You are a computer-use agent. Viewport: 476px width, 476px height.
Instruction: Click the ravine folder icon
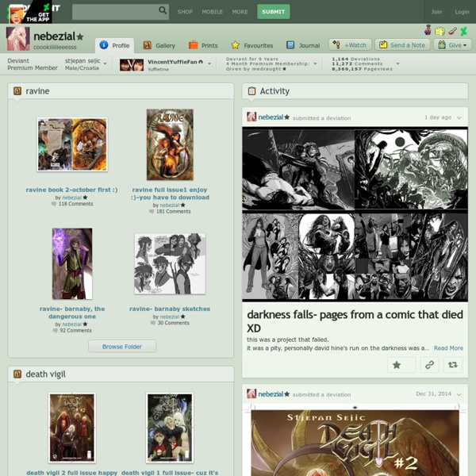[17, 90]
